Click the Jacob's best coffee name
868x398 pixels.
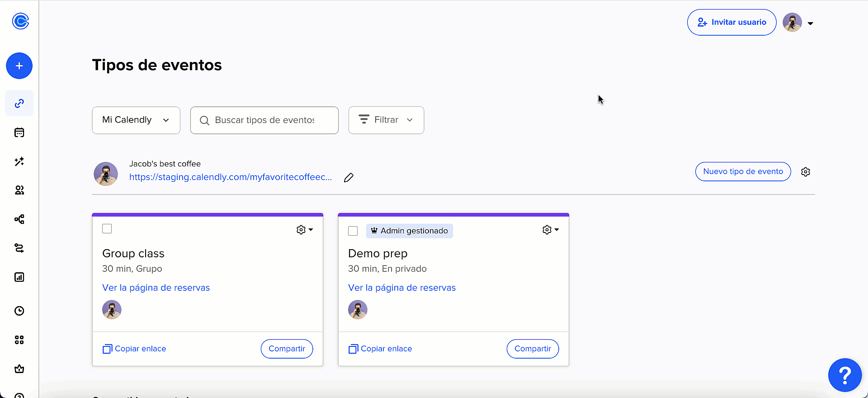coord(165,164)
